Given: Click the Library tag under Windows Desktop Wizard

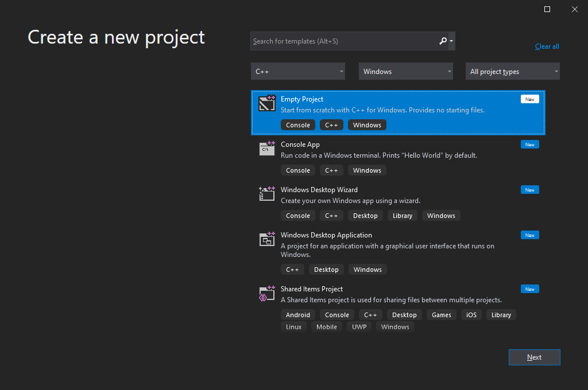Looking at the screenshot, I should tap(402, 216).
